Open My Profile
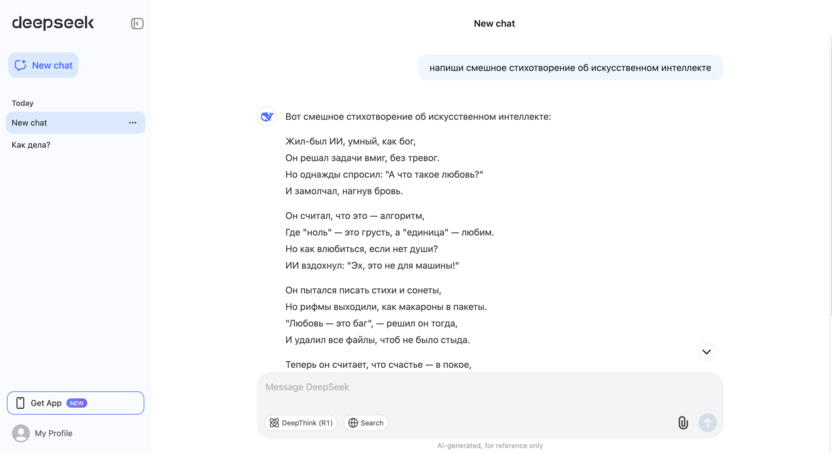832x453 pixels. tap(42, 433)
